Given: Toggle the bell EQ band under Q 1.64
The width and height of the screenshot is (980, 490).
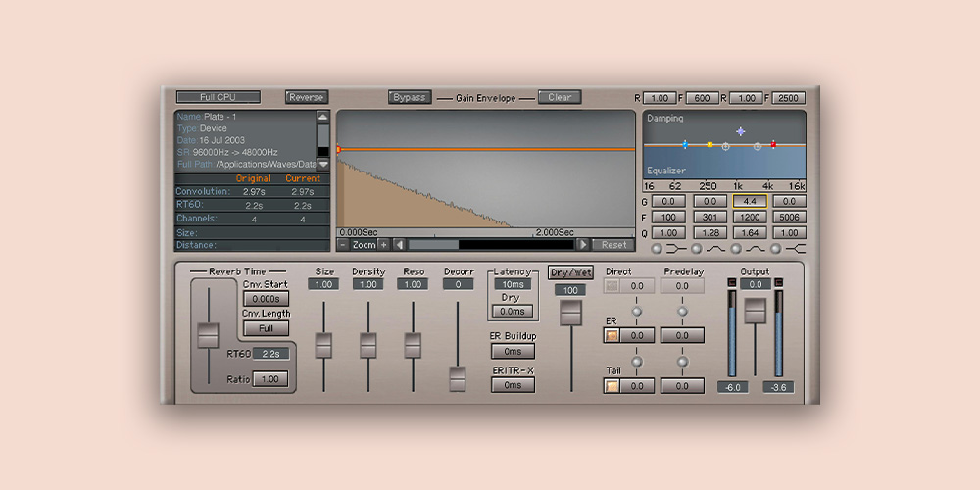Looking at the screenshot, I should point(736,249).
